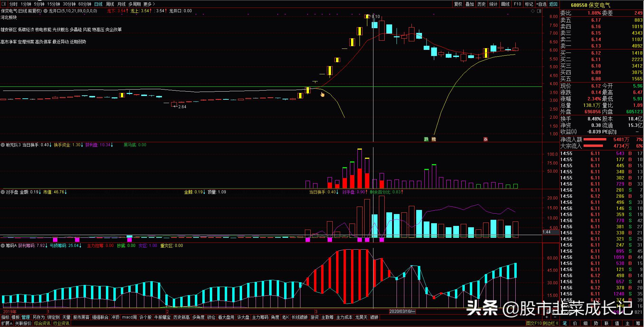Open the 多周期 multi-period view

point(134,4)
